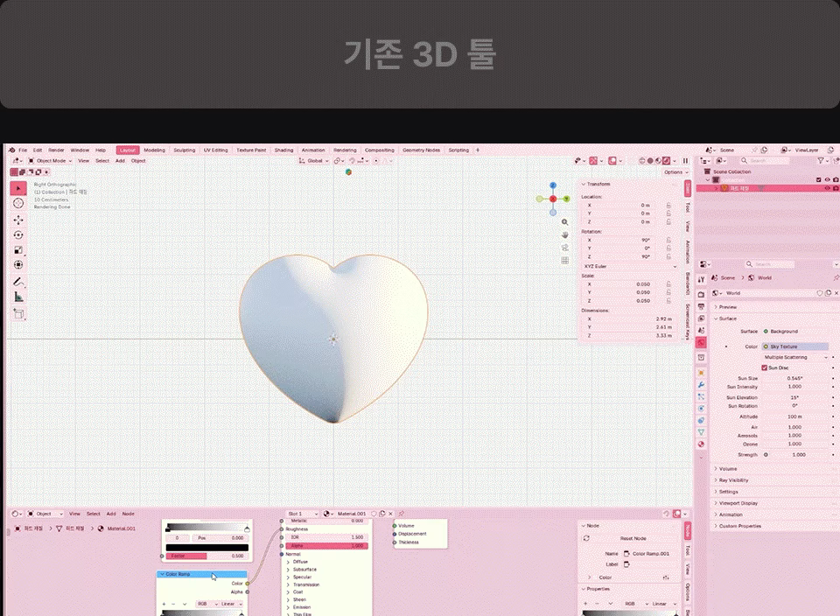Pause viewport rendering with pause icon

(x=685, y=161)
